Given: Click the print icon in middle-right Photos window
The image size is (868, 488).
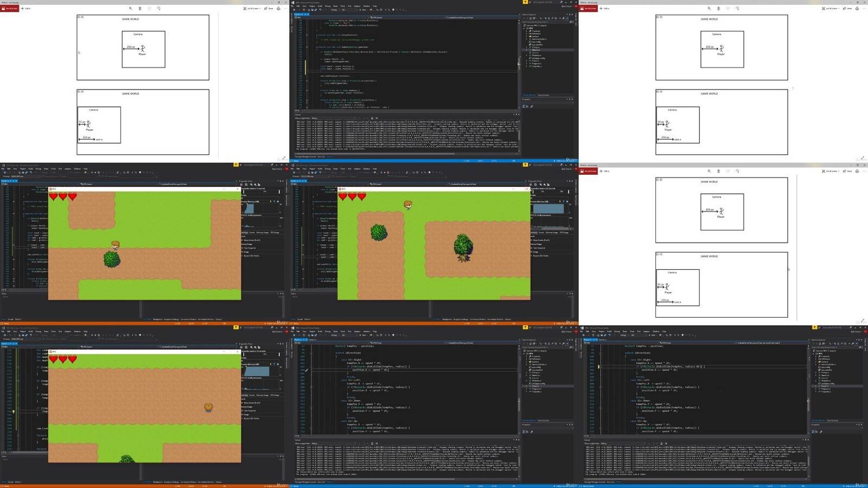Looking at the screenshot, I should (x=857, y=171).
